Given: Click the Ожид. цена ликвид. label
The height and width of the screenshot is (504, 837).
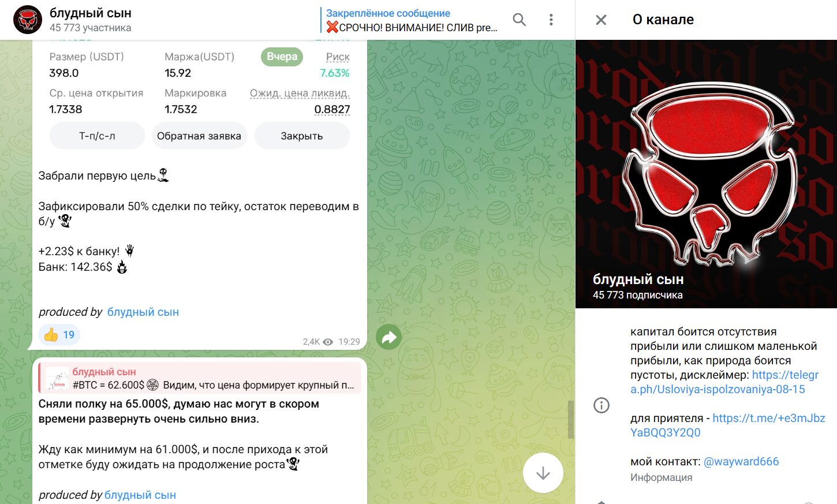Looking at the screenshot, I should point(300,93).
